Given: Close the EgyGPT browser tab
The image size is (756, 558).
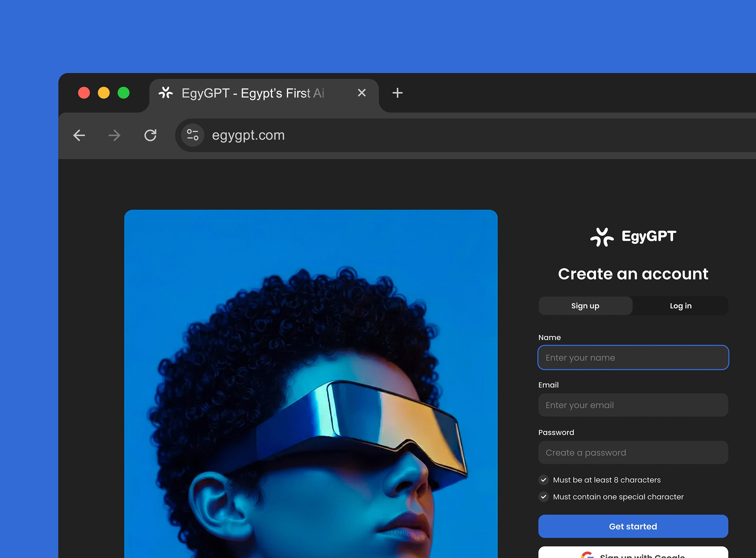Looking at the screenshot, I should coord(361,93).
